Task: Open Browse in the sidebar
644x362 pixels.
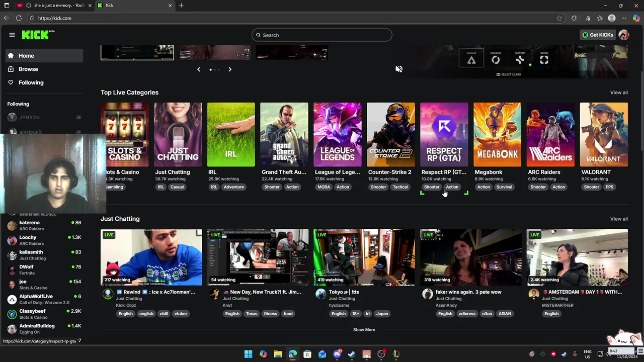Action: click(x=44, y=69)
